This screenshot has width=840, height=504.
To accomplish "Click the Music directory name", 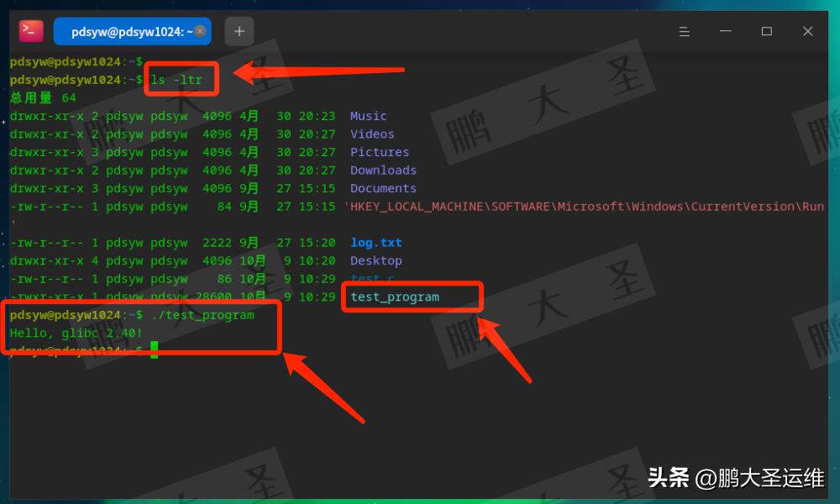I will [368, 116].
